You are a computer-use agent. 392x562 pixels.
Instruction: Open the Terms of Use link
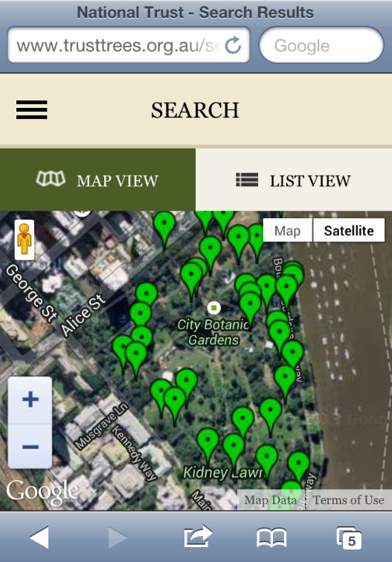348,499
